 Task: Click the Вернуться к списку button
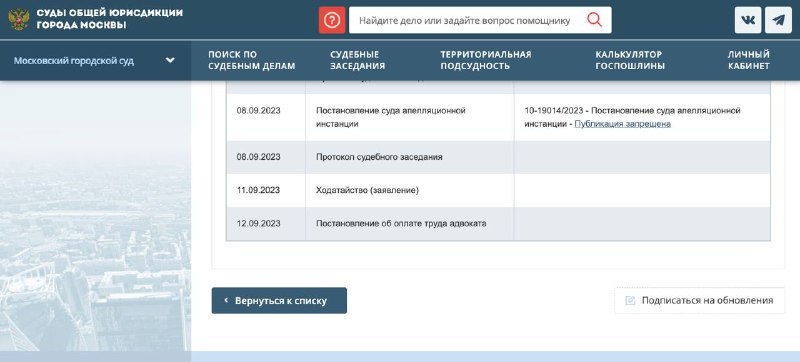279,300
